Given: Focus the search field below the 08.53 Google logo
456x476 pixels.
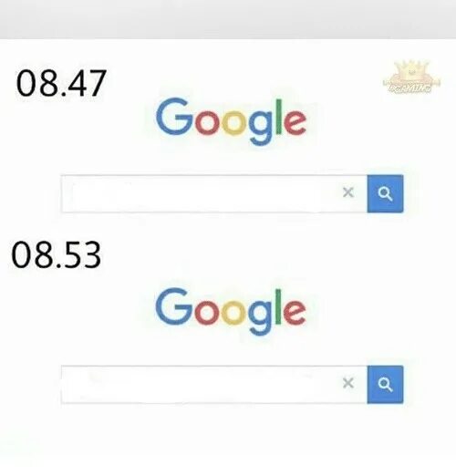Looking at the screenshot, I should point(201,385).
